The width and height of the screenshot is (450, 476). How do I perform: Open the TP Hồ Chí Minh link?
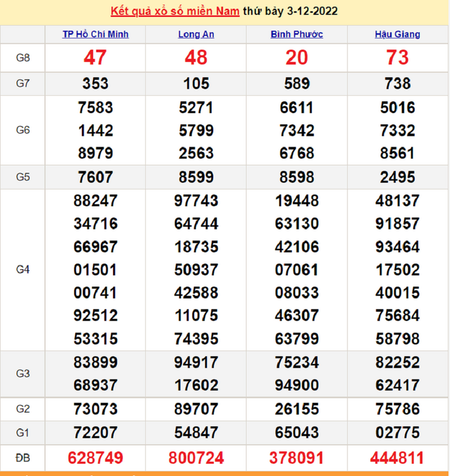96,34
